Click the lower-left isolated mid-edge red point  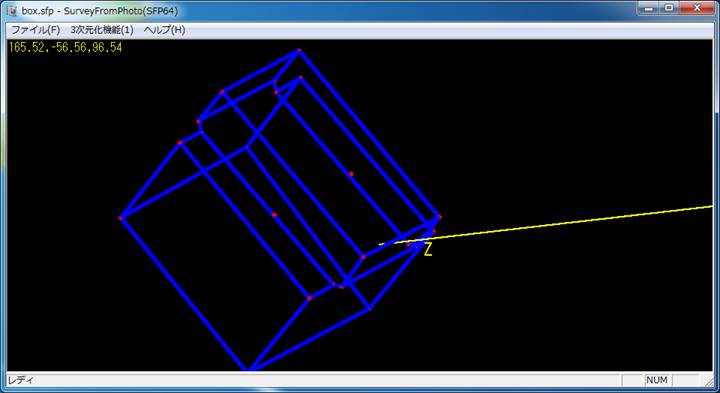point(274,215)
